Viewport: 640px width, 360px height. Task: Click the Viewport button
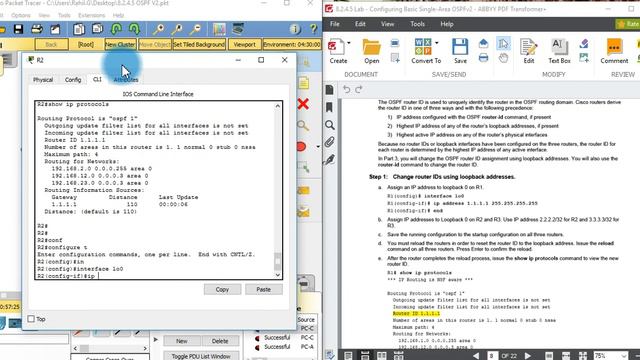coord(244,44)
